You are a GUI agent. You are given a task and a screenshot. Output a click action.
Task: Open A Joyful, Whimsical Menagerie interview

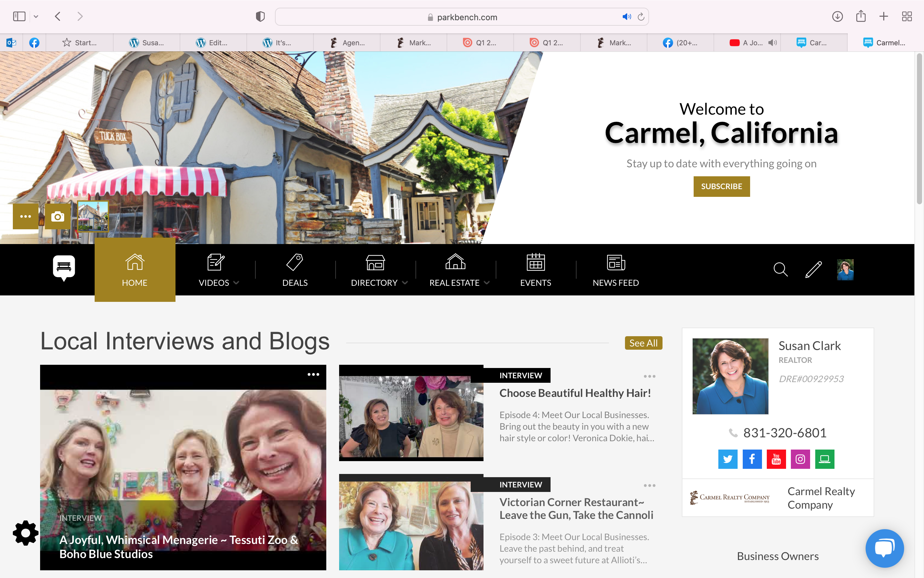pyautogui.click(x=179, y=547)
